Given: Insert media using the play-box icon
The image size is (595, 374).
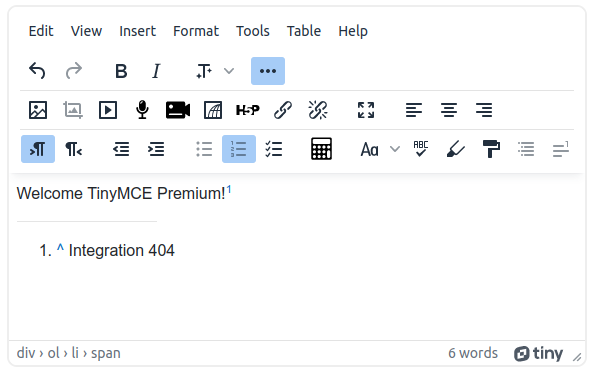Looking at the screenshot, I should click(108, 110).
